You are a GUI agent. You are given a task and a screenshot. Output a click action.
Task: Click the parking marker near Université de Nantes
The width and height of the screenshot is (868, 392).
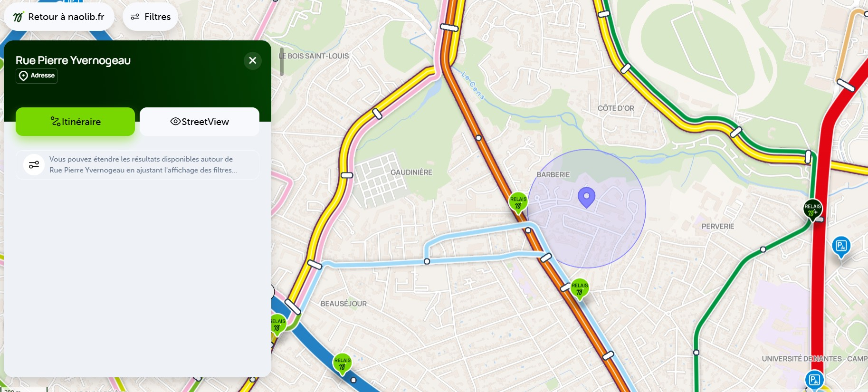(x=814, y=380)
